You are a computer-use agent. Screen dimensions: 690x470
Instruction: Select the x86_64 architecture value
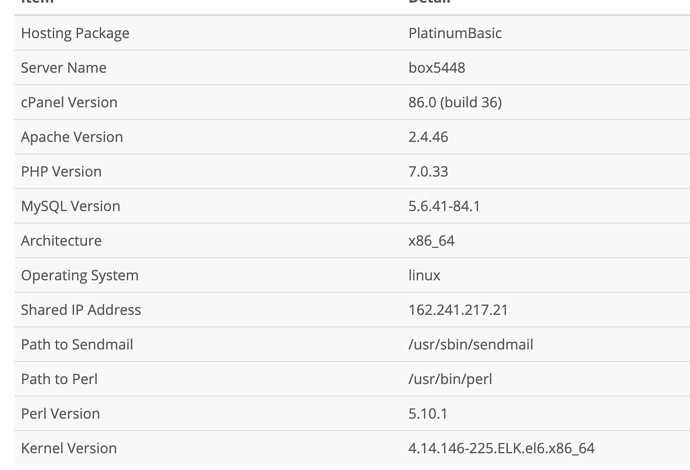[432, 240]
